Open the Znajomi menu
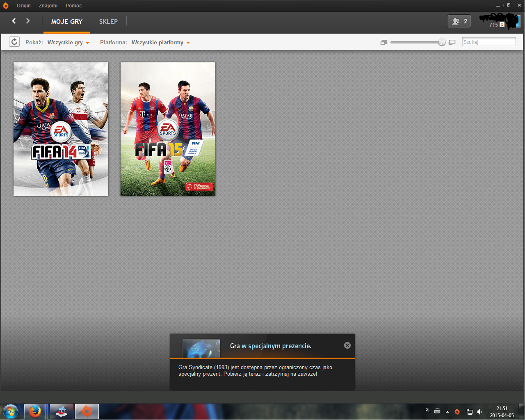525x420 pixels. pos(48,6)
